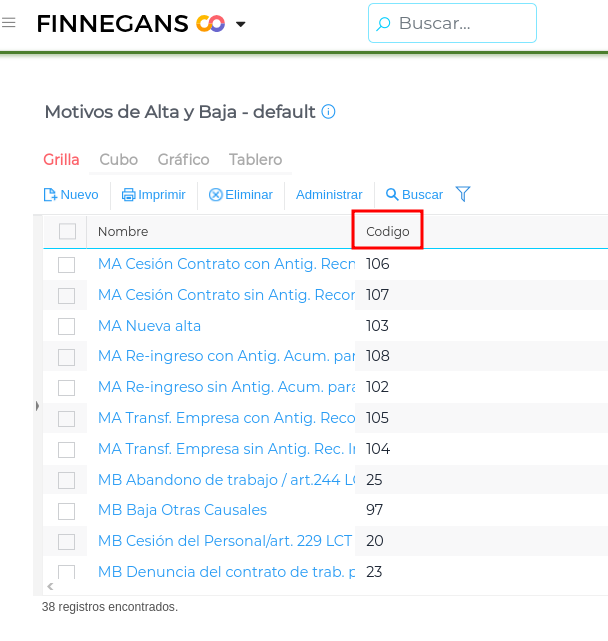This screenshot has height=641, width=608.
Task: Click the filter funnel icon
Action: pos(463,194)
